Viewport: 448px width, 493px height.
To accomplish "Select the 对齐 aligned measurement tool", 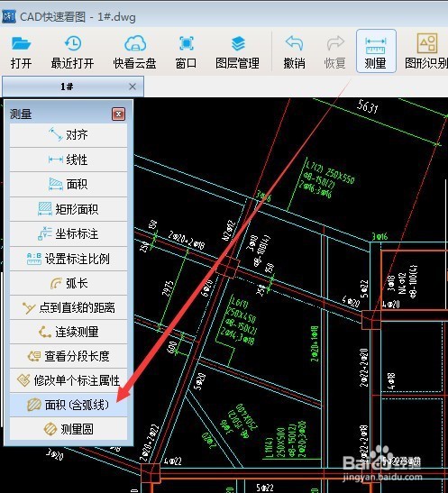I will [x=69, y=135].
